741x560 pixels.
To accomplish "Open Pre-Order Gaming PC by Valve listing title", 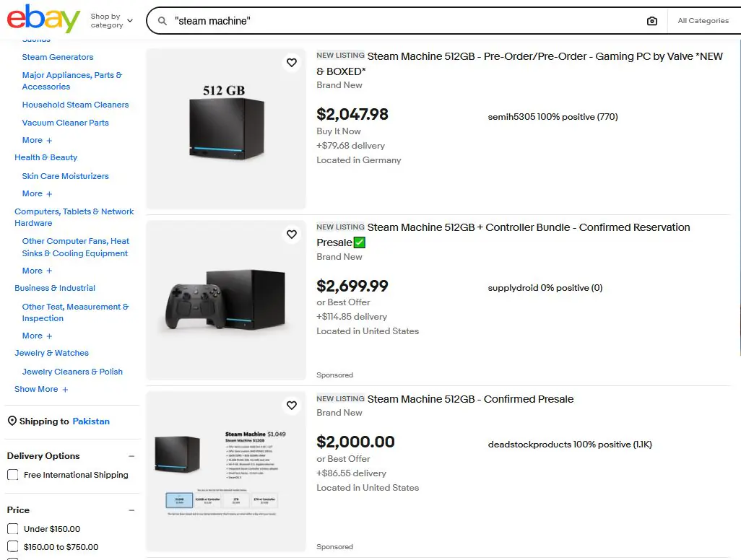I will [x=520, y=64].
